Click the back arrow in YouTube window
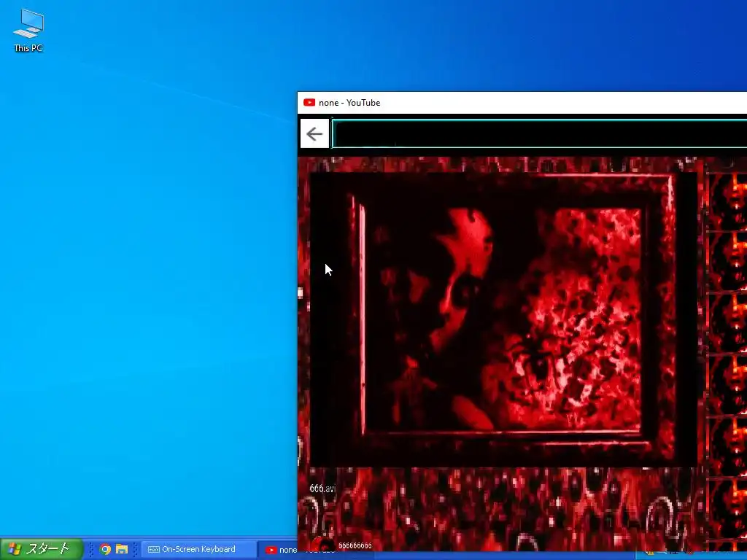The height and width of the screenshot is (560, 747). [x=314, y=134]
